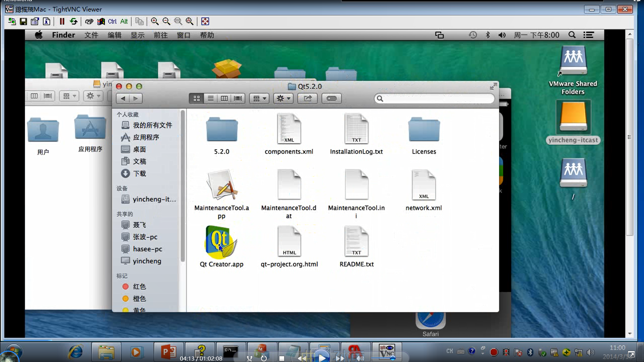Open the Finder menu in menu bar

[63, 35]
